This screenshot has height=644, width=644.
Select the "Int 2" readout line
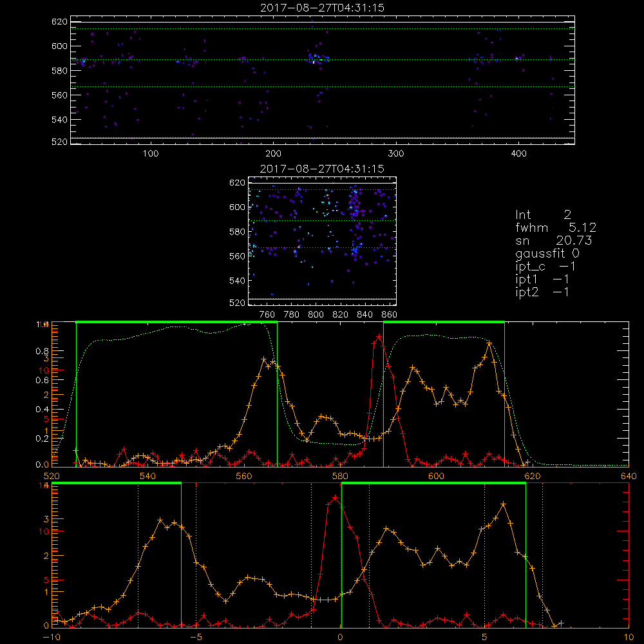[x=543, y=215]
